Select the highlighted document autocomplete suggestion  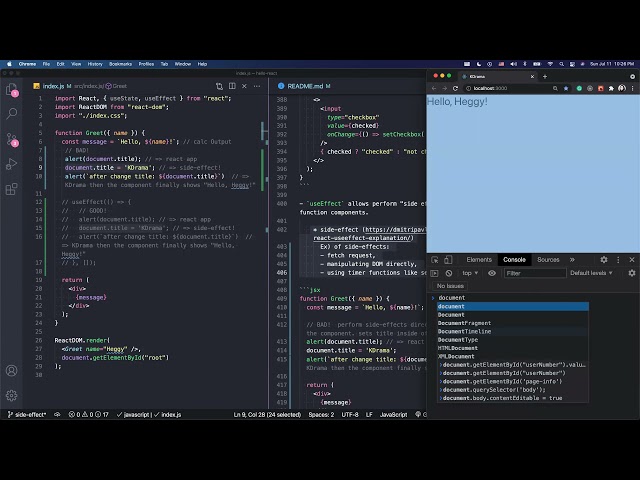click(513, 307)
